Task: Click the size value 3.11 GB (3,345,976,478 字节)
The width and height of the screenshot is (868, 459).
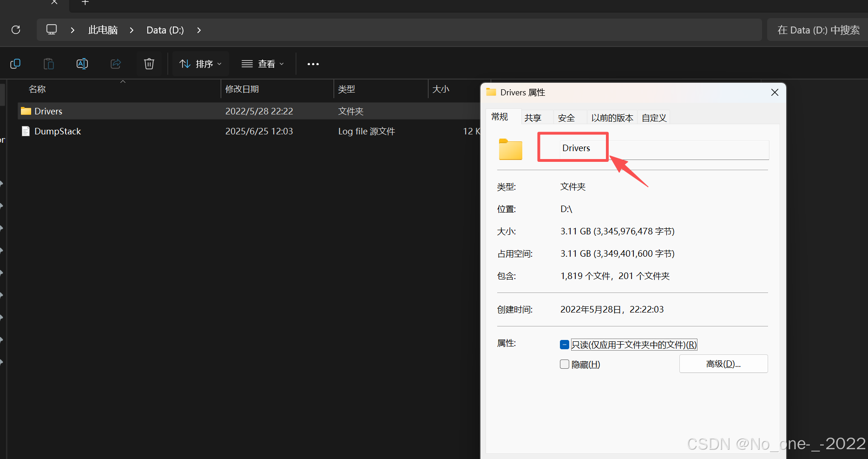Action: (618, 231)
